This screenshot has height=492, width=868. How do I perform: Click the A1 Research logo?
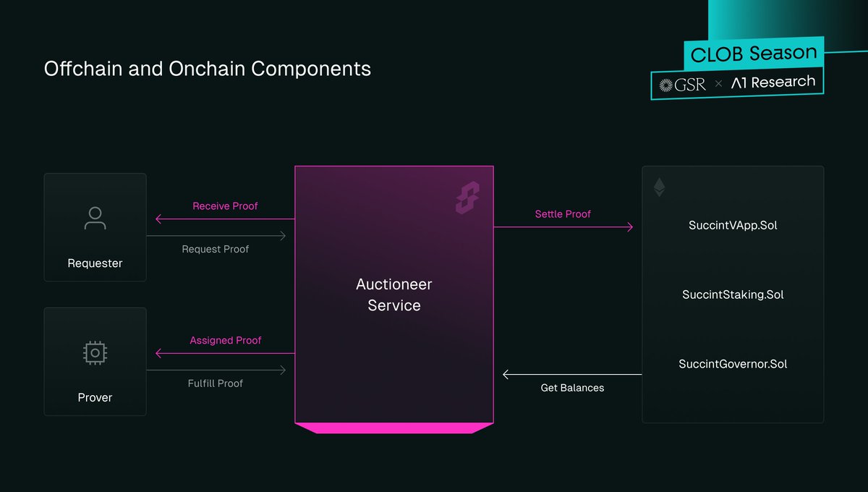pos(773,82)
